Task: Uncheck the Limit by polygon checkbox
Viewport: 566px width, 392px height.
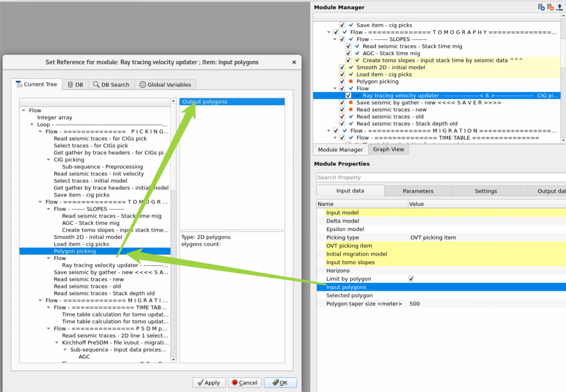Action: click(411, 279)
